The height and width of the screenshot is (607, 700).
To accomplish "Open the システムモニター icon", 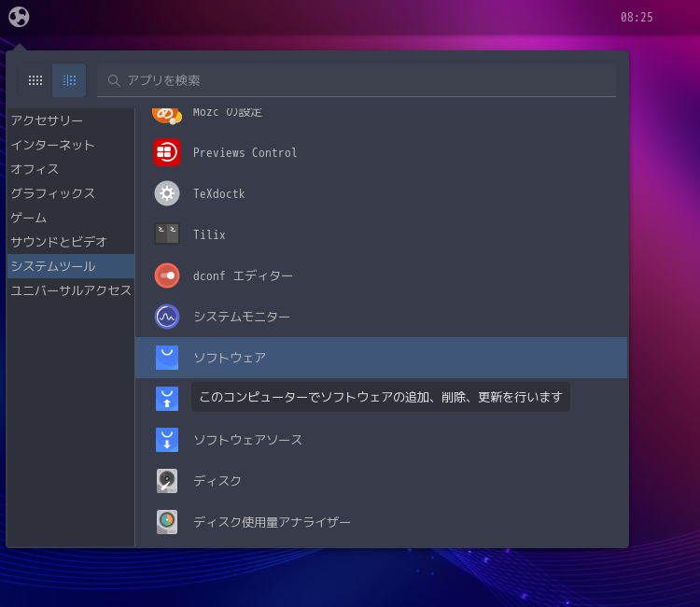I will 167,317.
